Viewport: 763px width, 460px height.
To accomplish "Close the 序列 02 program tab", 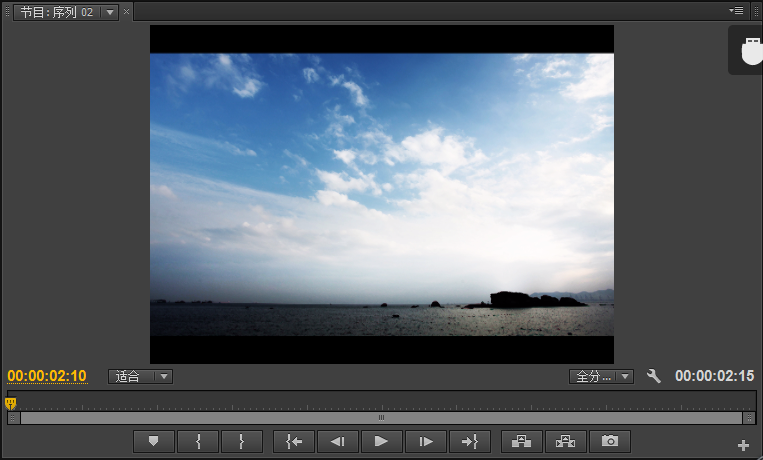I will [x=127, y=12].
